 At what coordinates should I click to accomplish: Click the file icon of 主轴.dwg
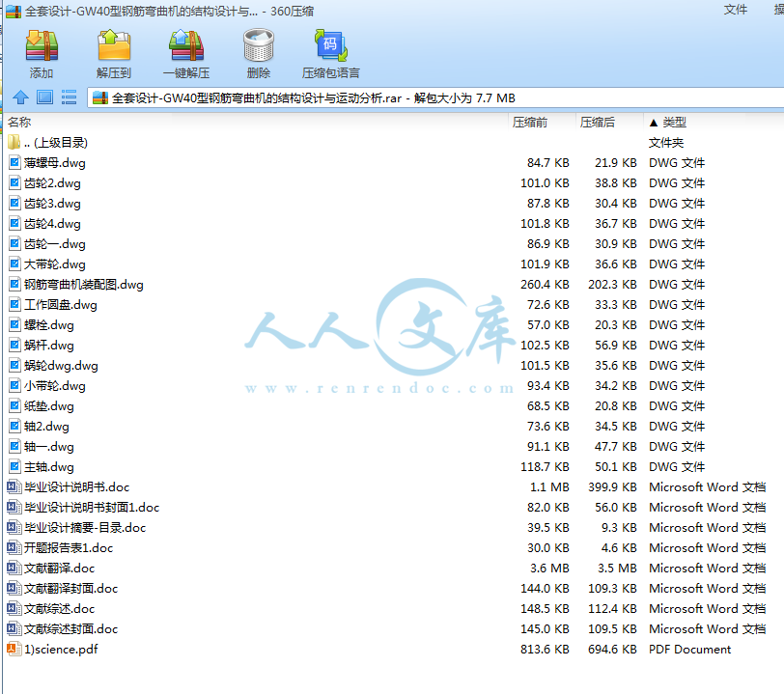[15, 466]
